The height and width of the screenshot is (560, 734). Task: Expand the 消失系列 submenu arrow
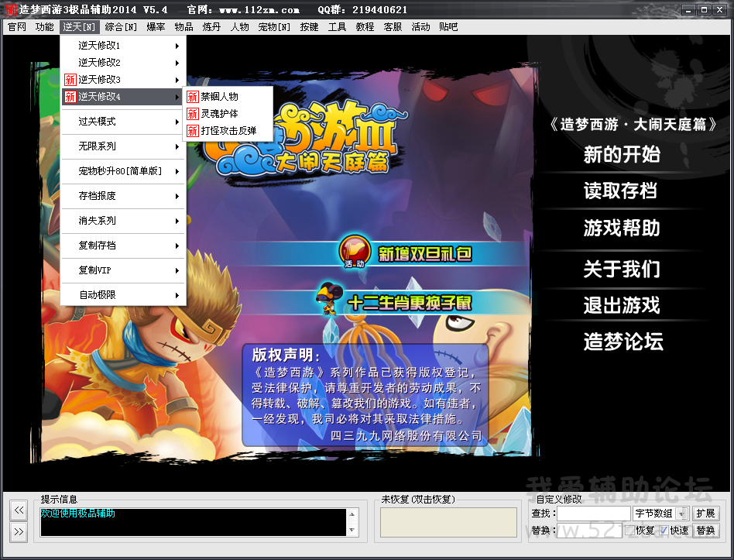pos(177,221)
